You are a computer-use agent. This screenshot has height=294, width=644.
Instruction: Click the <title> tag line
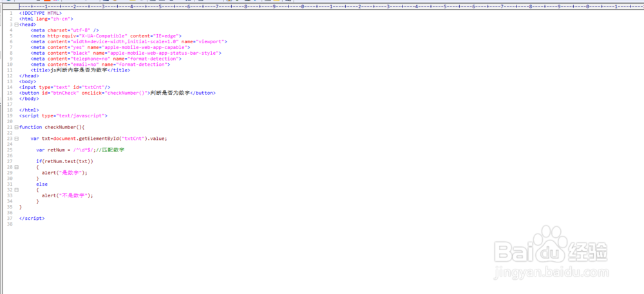80,70
